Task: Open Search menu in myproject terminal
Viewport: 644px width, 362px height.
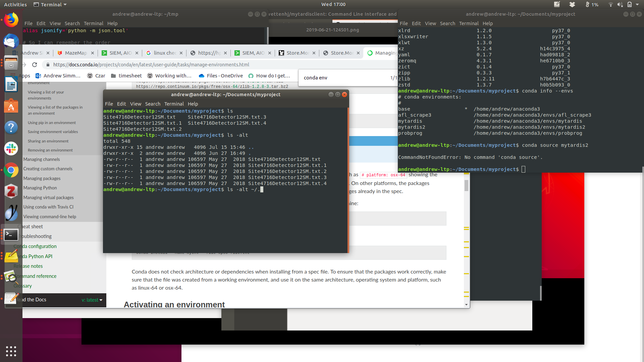Action: point(153,104)
